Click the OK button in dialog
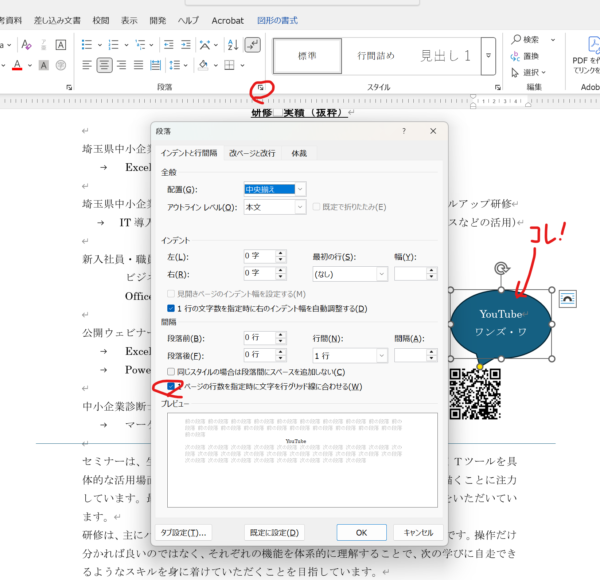The image size is (600, 580). 361,532
